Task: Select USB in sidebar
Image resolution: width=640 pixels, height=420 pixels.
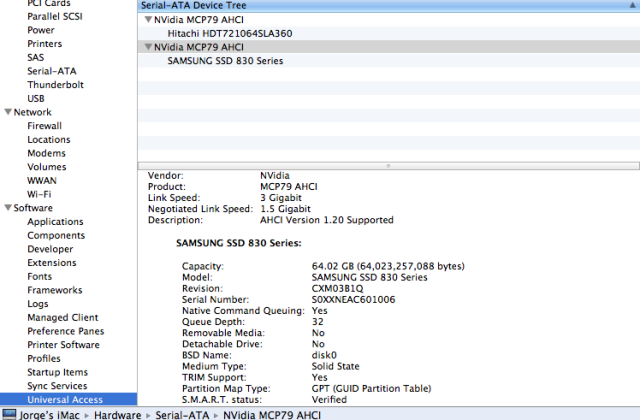Action: [36, 98]
